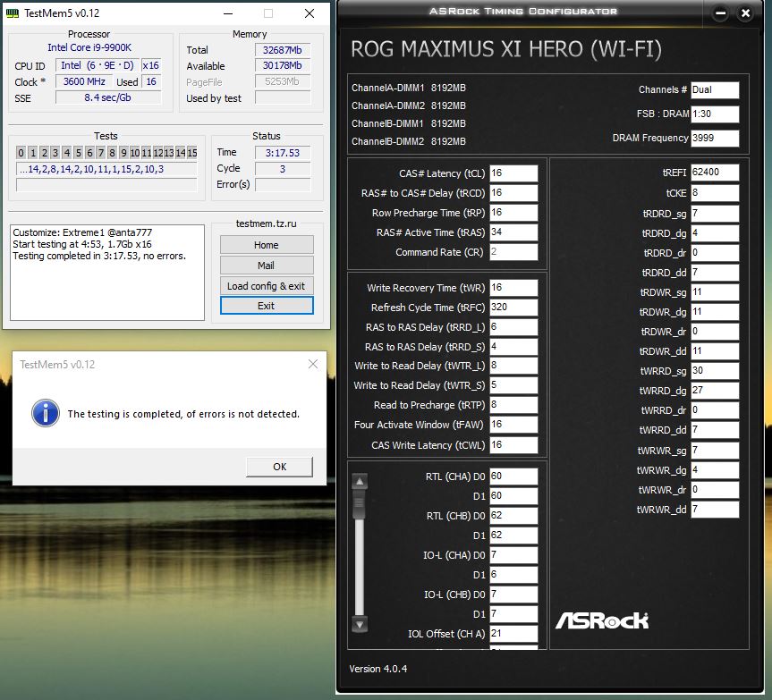Click the Row Precharge Time (tRP) field
The image size is (772, 700).
[x=513, y=213]
